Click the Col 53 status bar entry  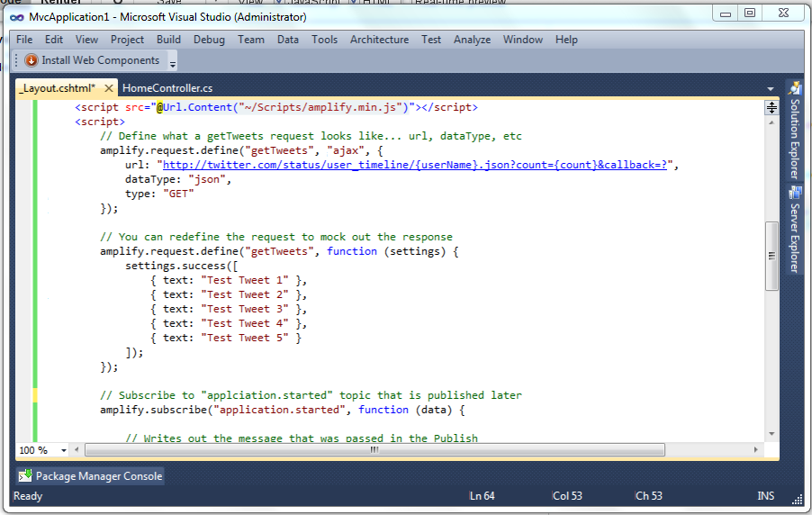click(567, 496)
